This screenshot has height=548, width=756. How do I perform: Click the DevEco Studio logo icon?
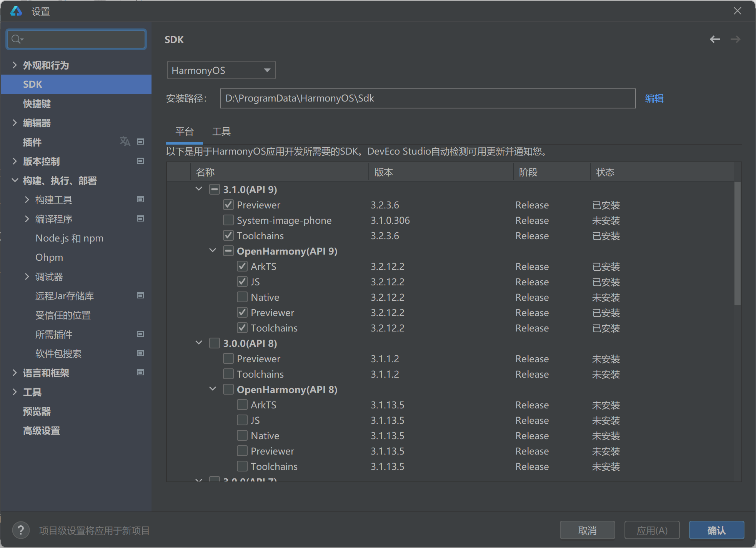16,11
